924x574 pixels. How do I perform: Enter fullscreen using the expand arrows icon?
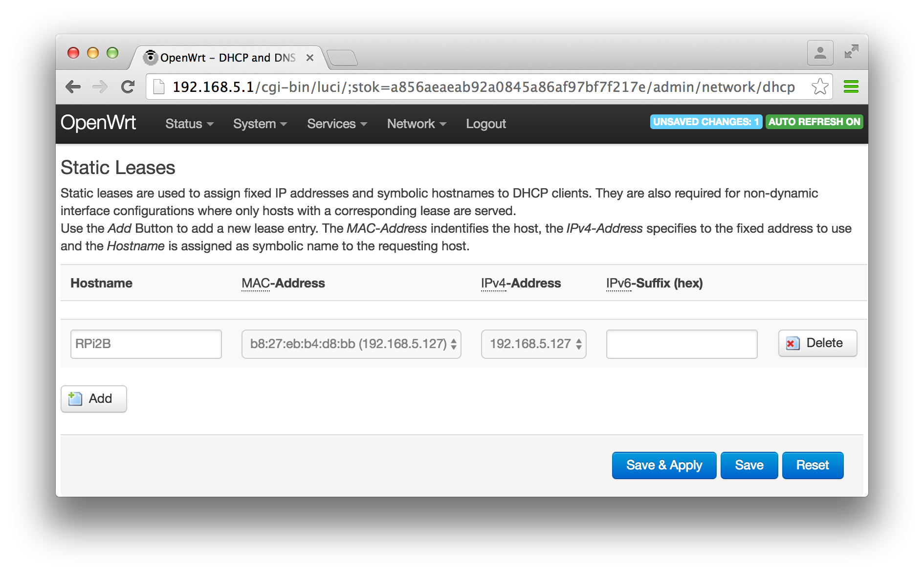point(851,52)
